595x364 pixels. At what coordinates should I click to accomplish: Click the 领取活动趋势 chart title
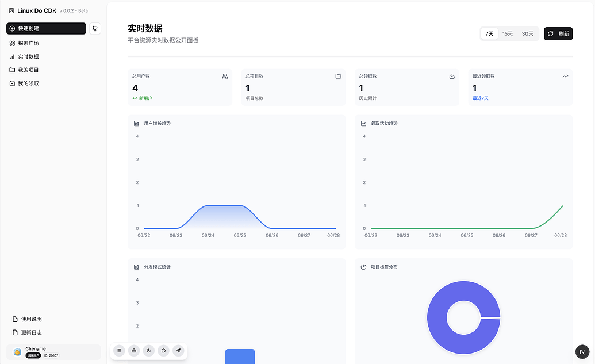point(385,124)
